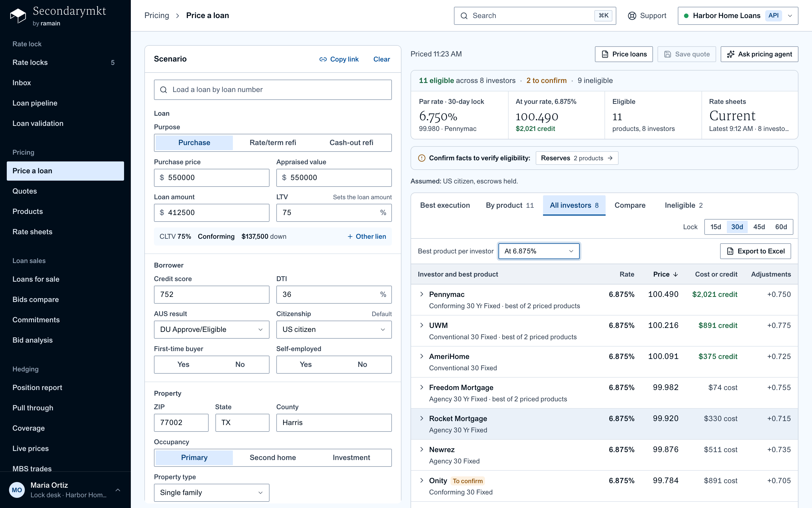This screenshot has width=812, height=508.
Task: Click the Price loans document icon
Action: [x=605, y=54]
